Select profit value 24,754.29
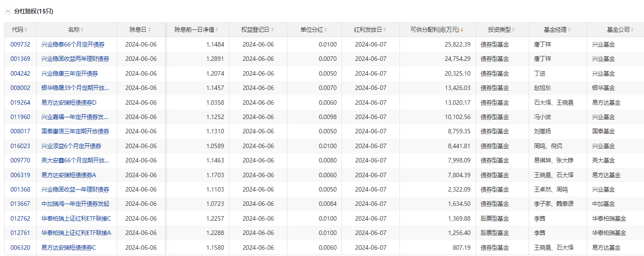The height and width of the screenshot is (256, 644). click(x=457, y=59)
